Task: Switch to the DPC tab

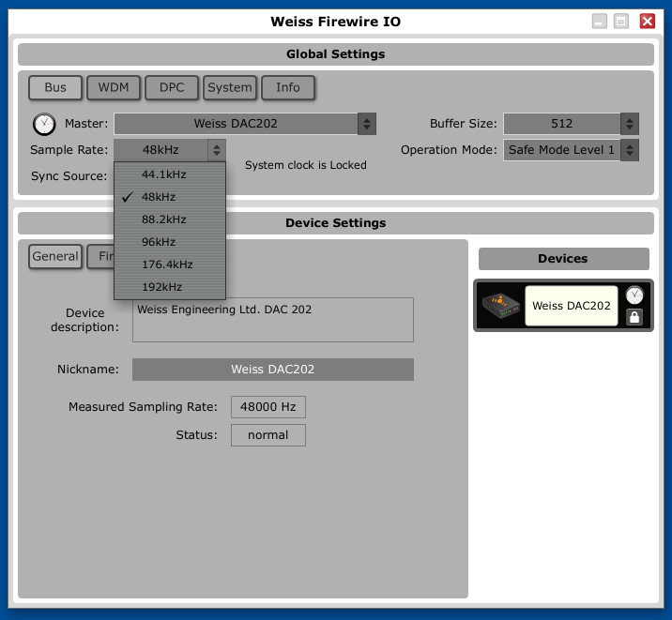Action: (172, 87)
